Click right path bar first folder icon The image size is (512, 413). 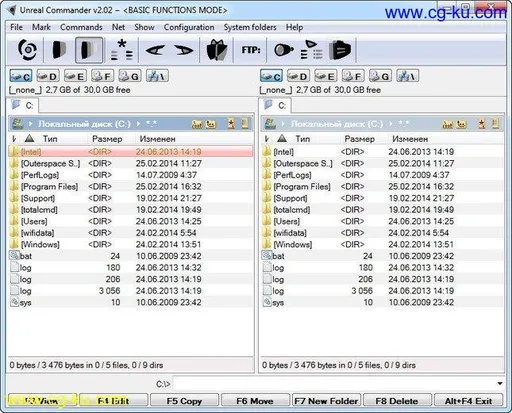tap(448, 124)
